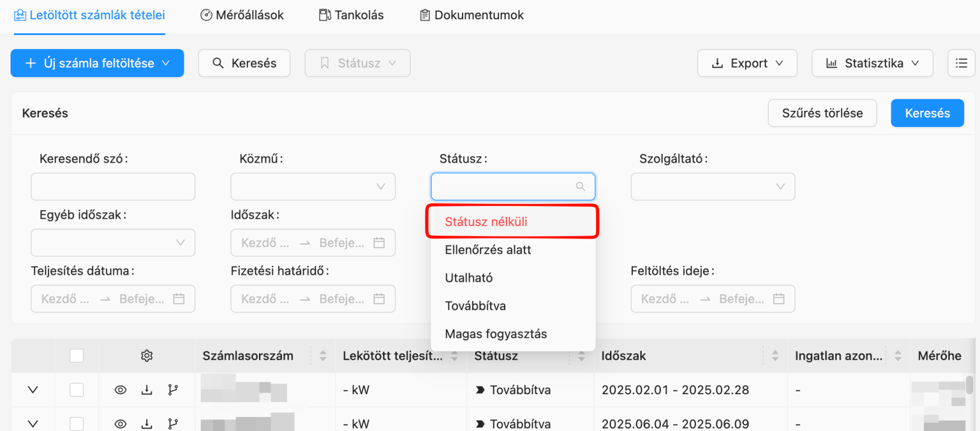Expand the first table row chevron
980x431 pixels.
[33, 390]
